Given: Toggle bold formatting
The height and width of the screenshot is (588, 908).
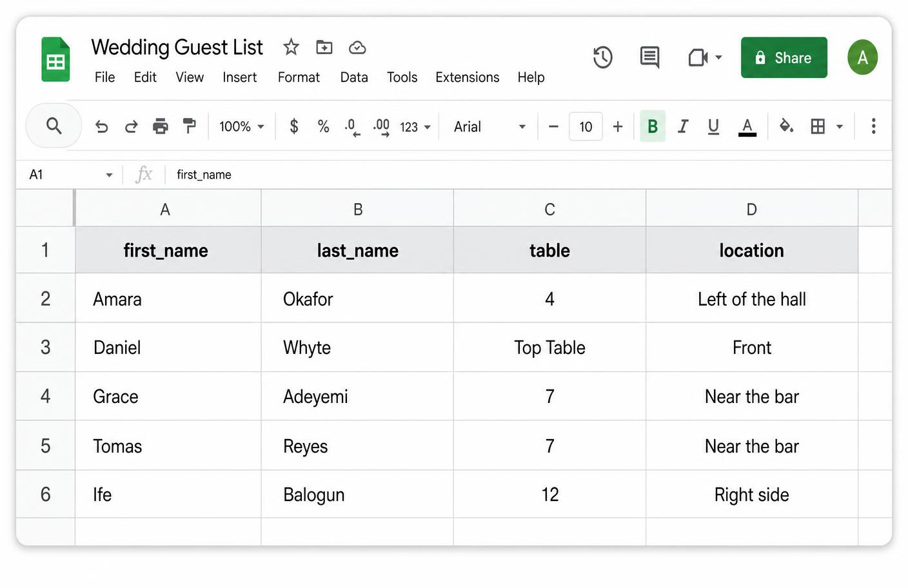Looking at the screenshot, I should [653, 126].
